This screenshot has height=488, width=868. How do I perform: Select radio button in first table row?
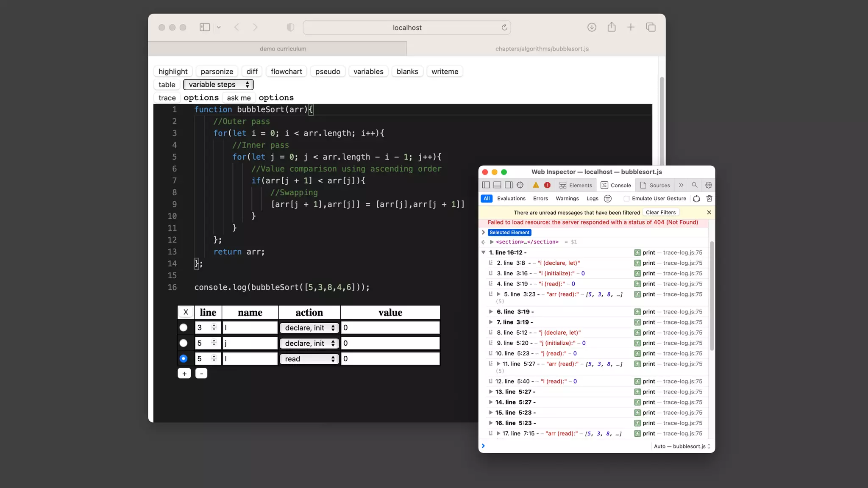coord(184,327)
